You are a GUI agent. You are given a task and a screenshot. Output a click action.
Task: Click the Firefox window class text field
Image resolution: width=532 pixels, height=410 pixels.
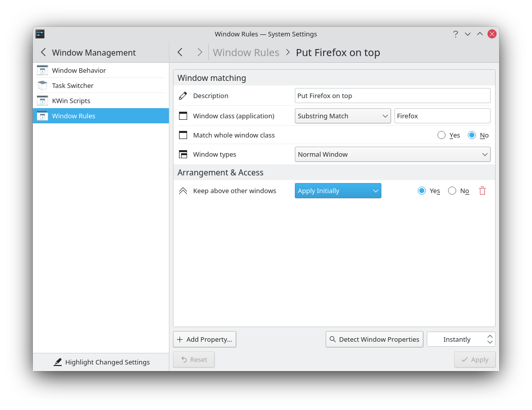pos(442,116)
